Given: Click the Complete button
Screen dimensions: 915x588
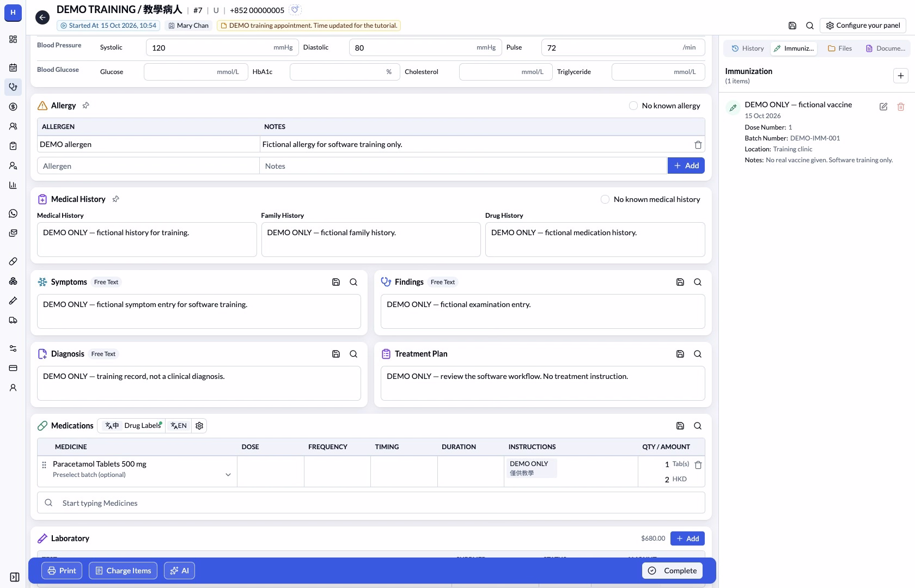Looking at the screenshot, I should tap(673, 571).
